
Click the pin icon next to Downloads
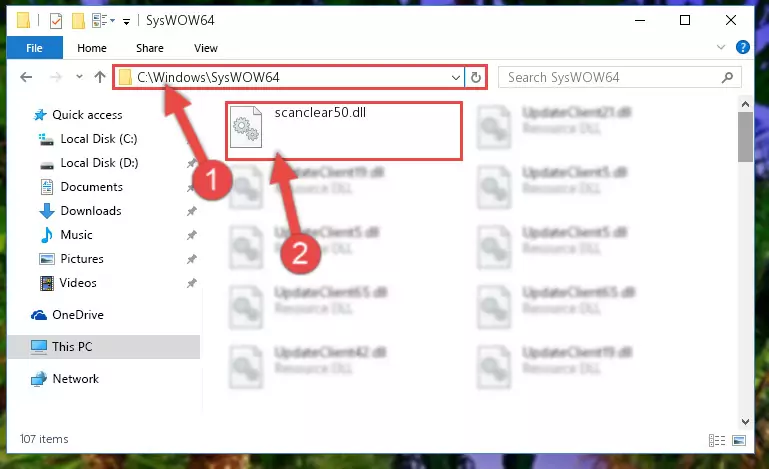(191, 211)
